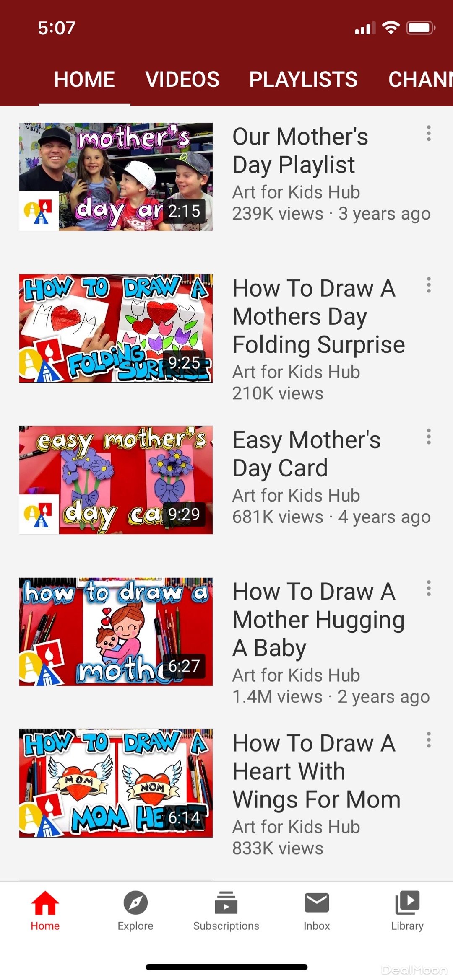453x980 pixels.
Task: Open title How To Draw A Mothers Day Folding Surprise
Action: (x=319, y=316)
